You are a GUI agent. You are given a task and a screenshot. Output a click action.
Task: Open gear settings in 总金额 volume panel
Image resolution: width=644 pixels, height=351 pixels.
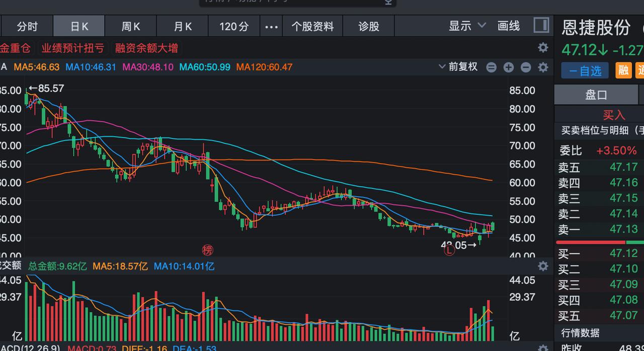(543, 266)
